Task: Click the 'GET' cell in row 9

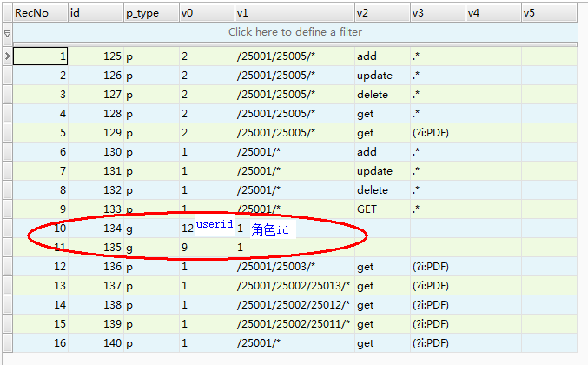Action: [x=382, y=209]
